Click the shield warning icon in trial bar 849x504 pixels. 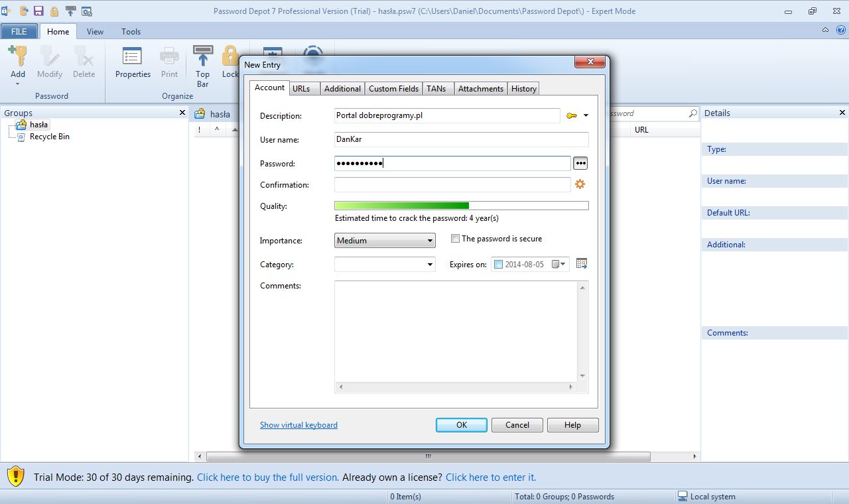[16, 476]
